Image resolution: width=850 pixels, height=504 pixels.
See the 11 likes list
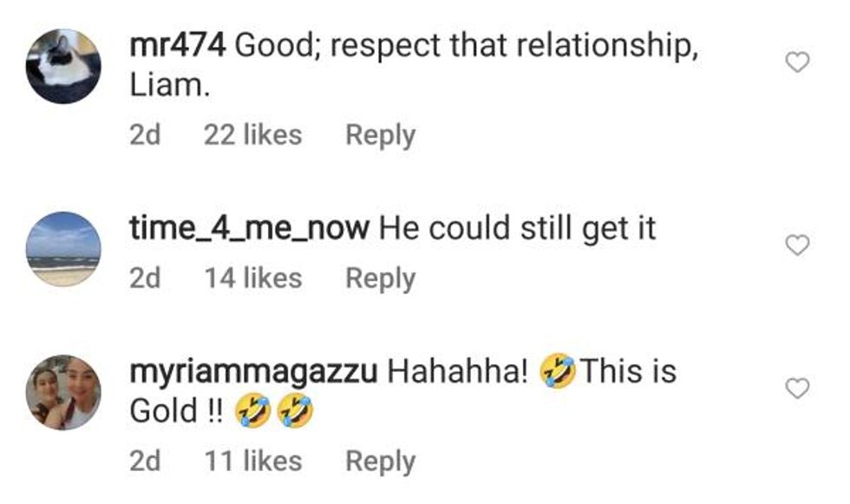(252, 461)
